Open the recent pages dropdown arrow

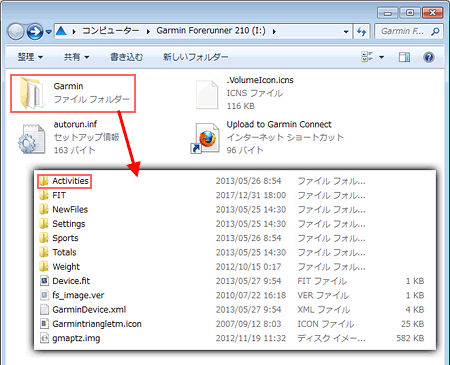(x=49, y=32)
